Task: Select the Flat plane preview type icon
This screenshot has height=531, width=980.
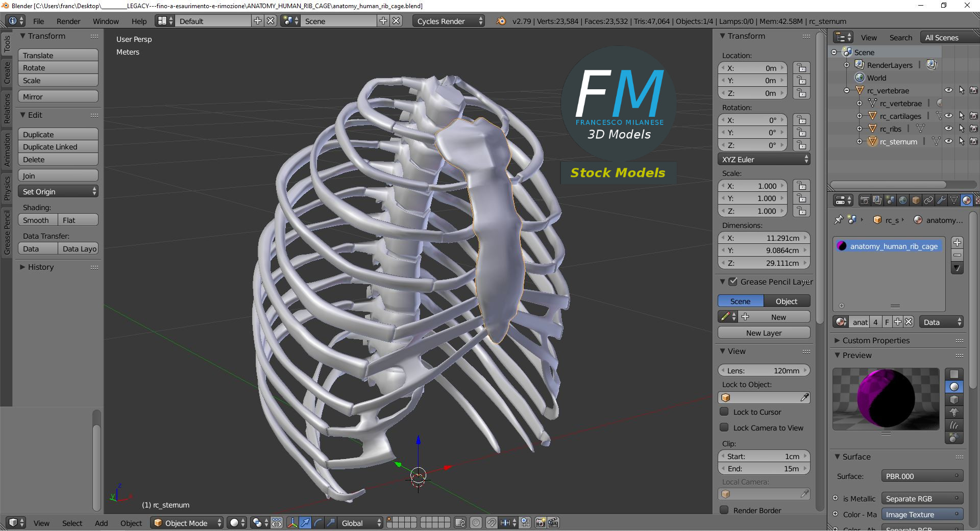Action: 954,374
